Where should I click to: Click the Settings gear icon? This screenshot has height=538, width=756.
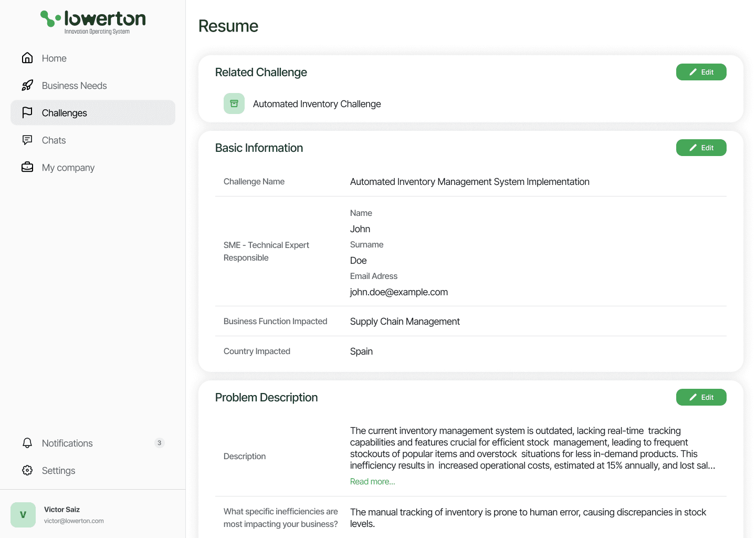[x=27, y=470]
